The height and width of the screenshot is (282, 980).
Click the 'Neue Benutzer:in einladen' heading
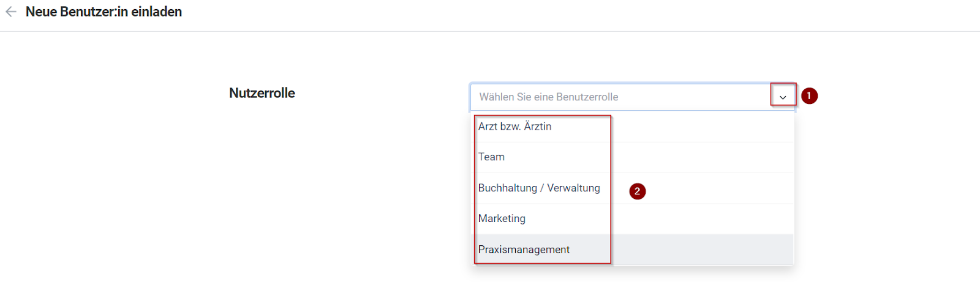104,12
